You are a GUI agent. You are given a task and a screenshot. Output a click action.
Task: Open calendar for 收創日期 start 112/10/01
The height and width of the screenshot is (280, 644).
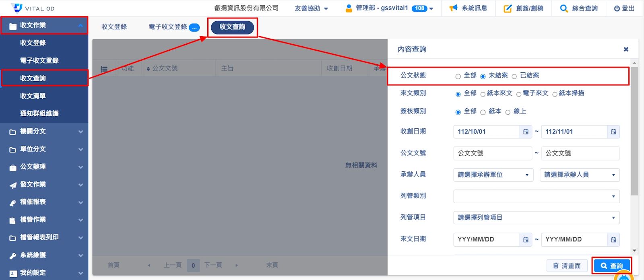[x=526, y=132]
